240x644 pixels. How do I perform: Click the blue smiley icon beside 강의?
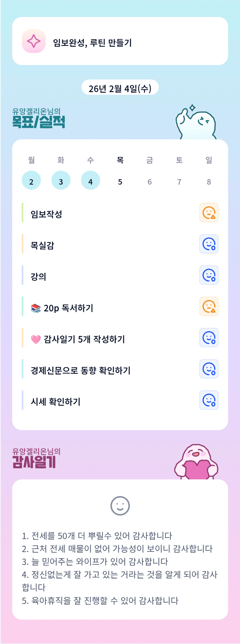pos(209,275)
